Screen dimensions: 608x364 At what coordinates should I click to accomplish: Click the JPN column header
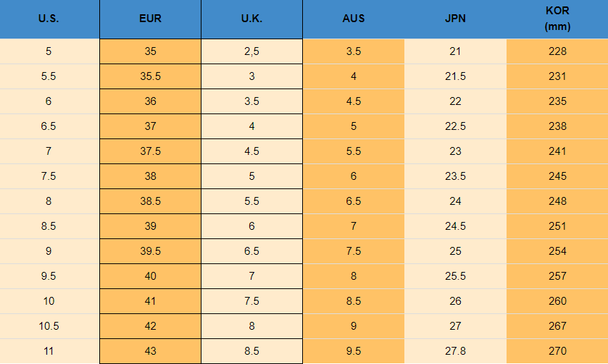(x=455, y=19)
